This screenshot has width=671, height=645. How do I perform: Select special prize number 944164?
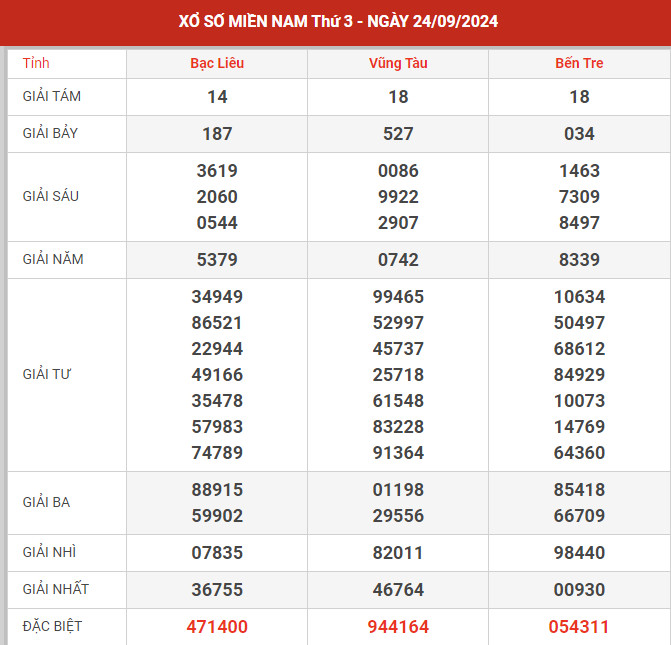pyautogui.click(x=398, y=627)
